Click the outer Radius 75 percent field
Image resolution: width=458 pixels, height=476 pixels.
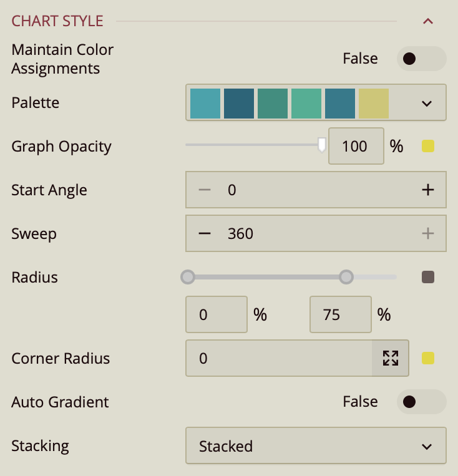point(340,315)
